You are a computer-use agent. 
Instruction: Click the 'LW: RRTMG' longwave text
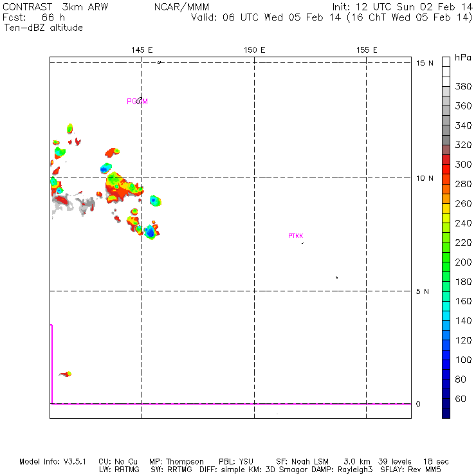click(119, 470)
